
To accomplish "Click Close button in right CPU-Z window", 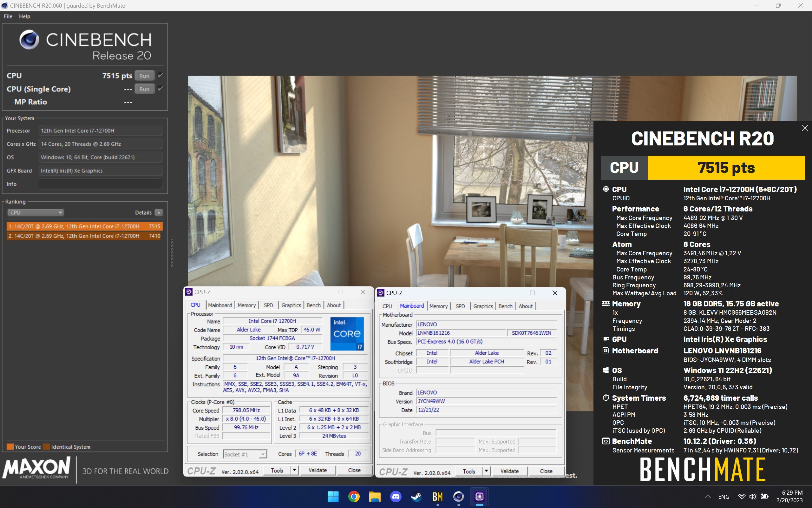I will pos(546,471).
